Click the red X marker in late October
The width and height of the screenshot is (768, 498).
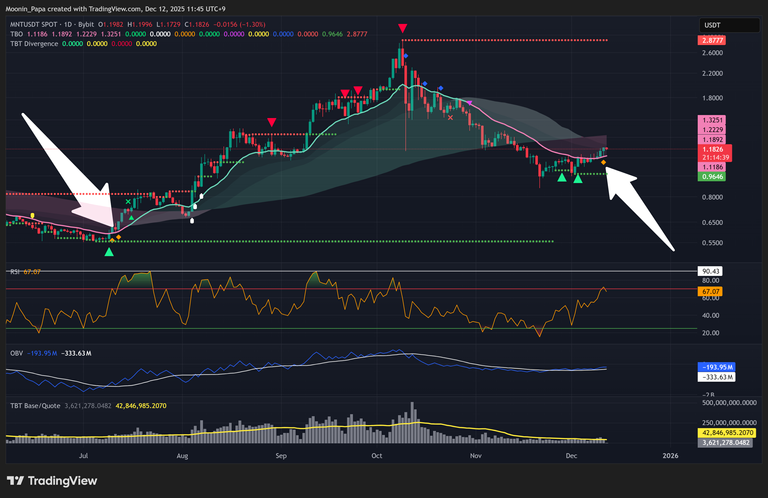pyautogui.click(x=451, y=118)
